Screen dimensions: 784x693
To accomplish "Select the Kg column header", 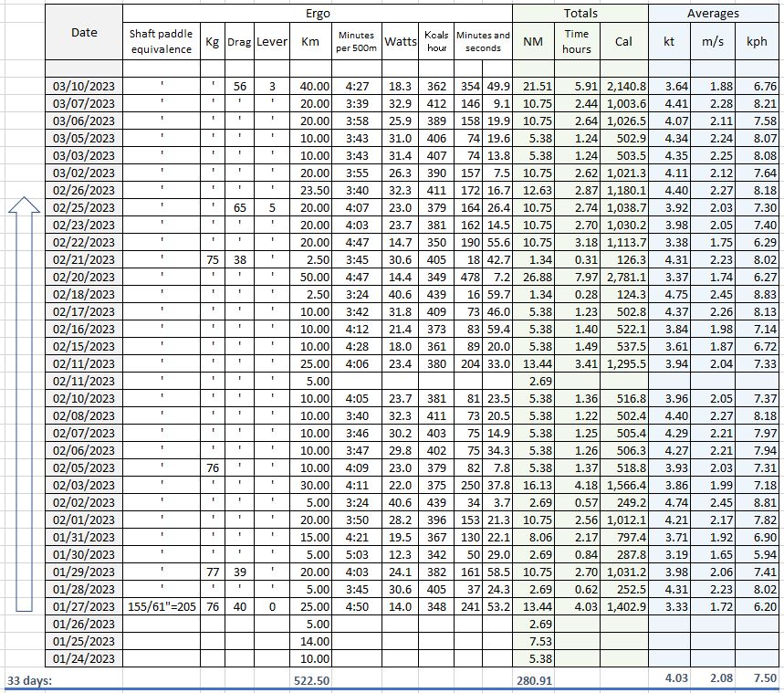I will (x=213, y=41).
